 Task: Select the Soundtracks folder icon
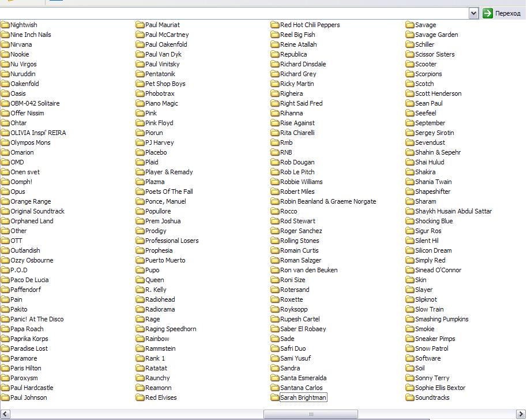pos(410,397)
